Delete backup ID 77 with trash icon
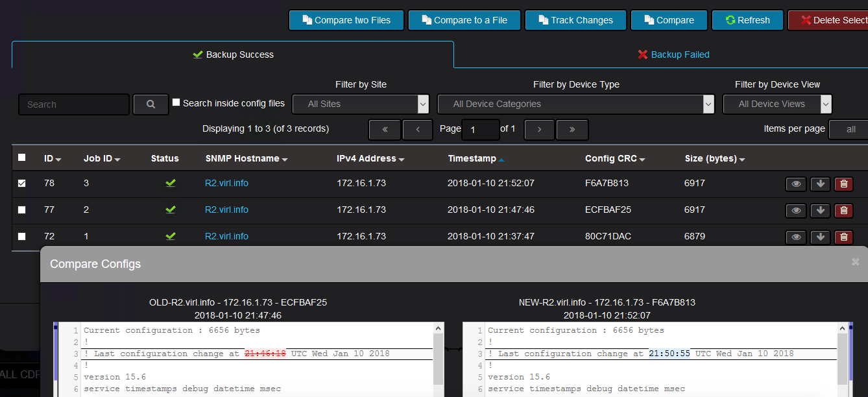 [x=843, y=210]
